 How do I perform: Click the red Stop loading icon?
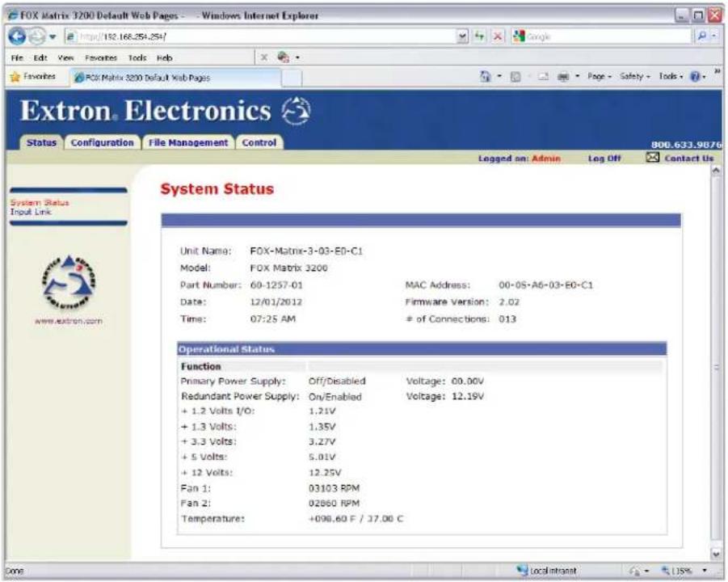tap(498, 36)
